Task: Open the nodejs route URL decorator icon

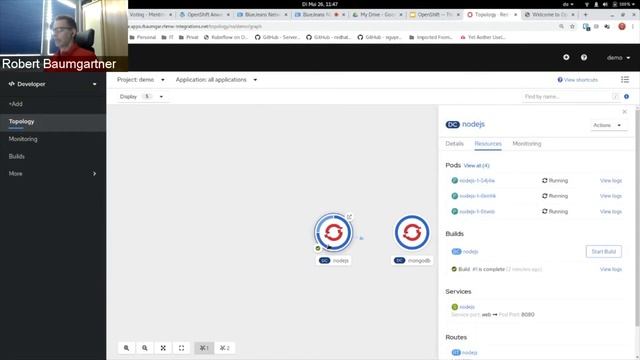Action: tap(349, 217)
